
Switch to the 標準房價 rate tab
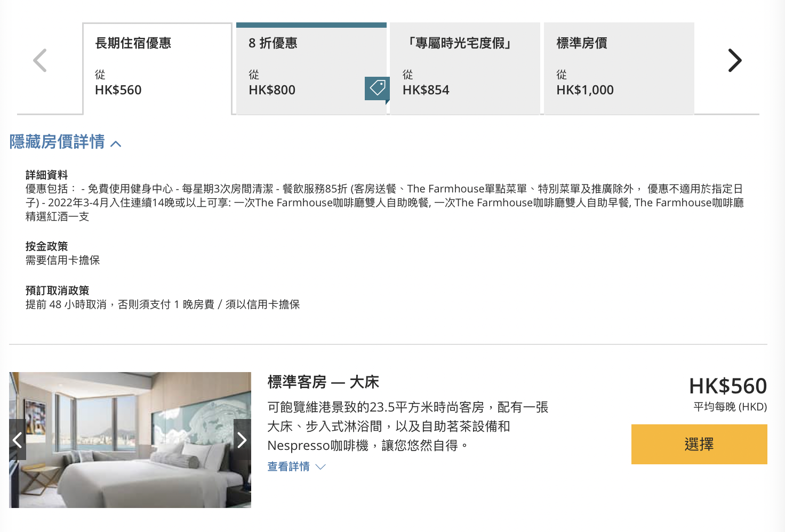coord(619,69)
